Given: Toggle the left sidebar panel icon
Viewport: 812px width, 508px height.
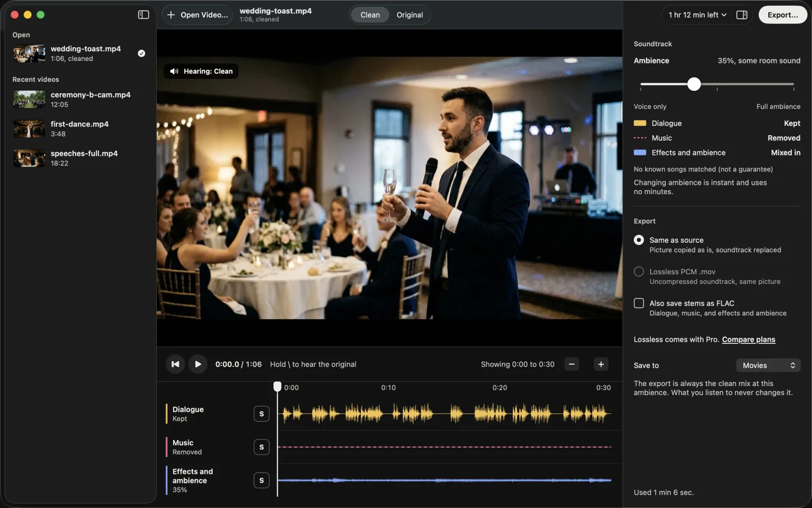Looking at the screenshot, I should (x=144, y=15).
